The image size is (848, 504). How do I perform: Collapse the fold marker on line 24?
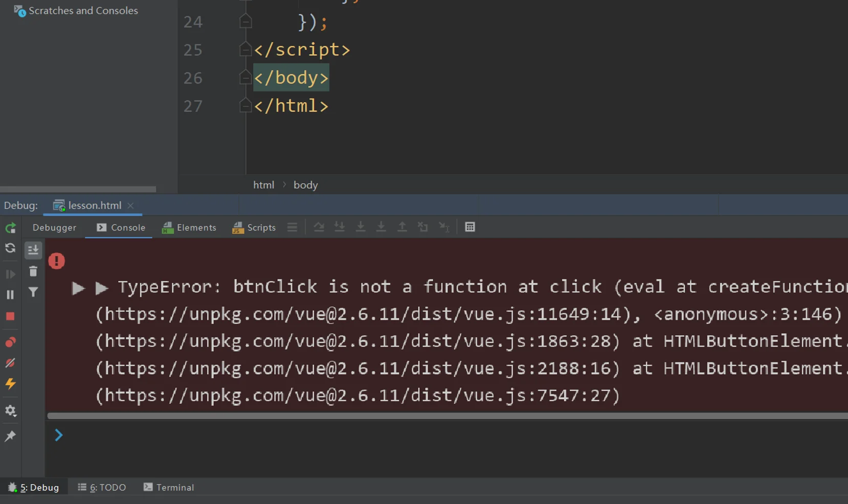[246, 21]
